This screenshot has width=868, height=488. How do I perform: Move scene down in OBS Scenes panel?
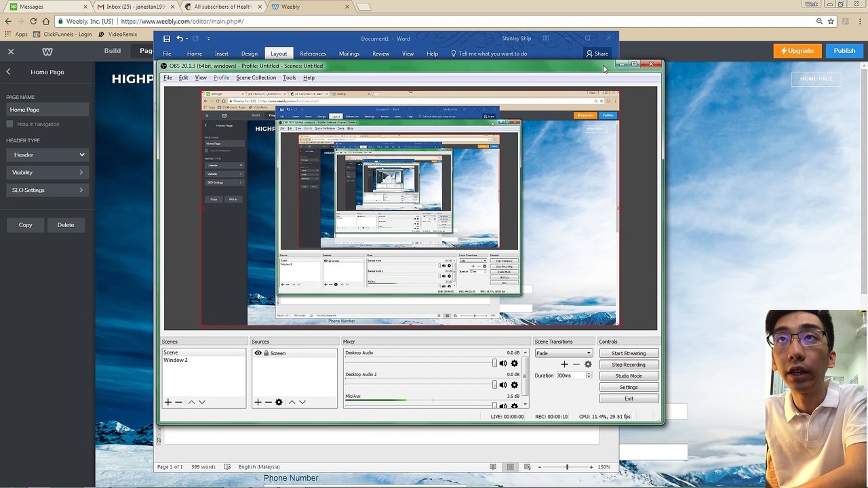pyautogui.click(x=201, y=402)
